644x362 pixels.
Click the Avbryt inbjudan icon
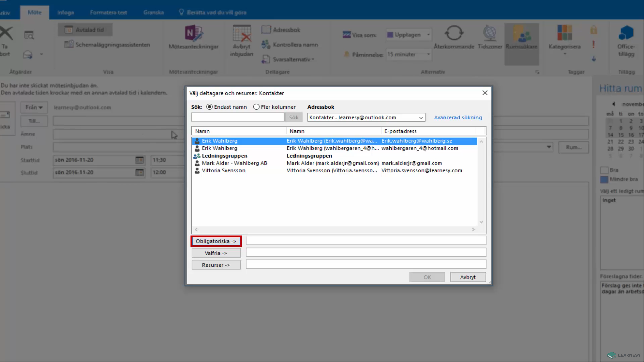pos(242,33)
